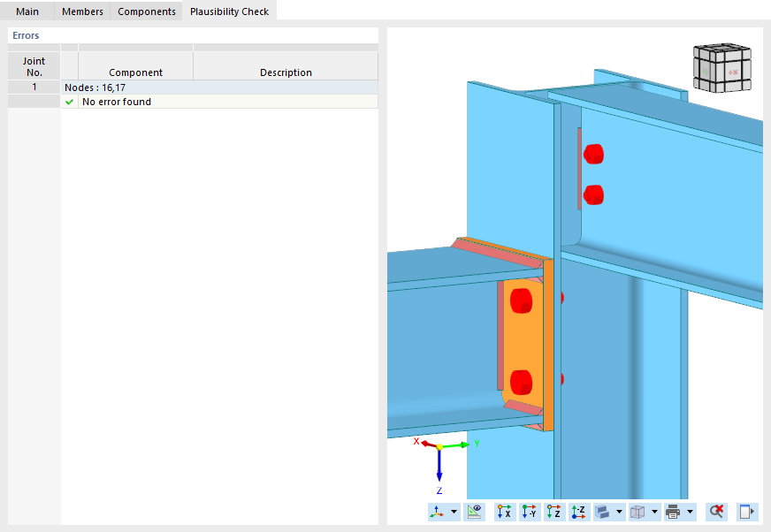Screen dimensions: 771x532
Task: Select the view along X axis icon
Action: tap(504, 512)
